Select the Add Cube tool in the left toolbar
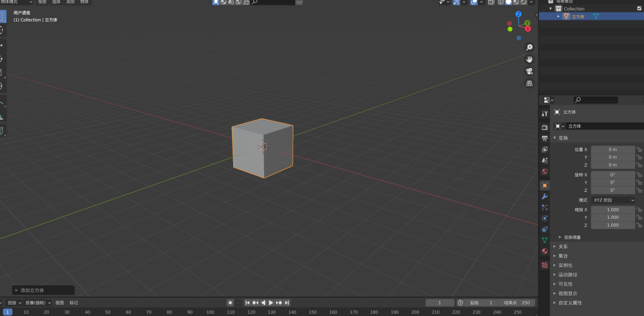644x316 pixels. (x=2, y=131)
